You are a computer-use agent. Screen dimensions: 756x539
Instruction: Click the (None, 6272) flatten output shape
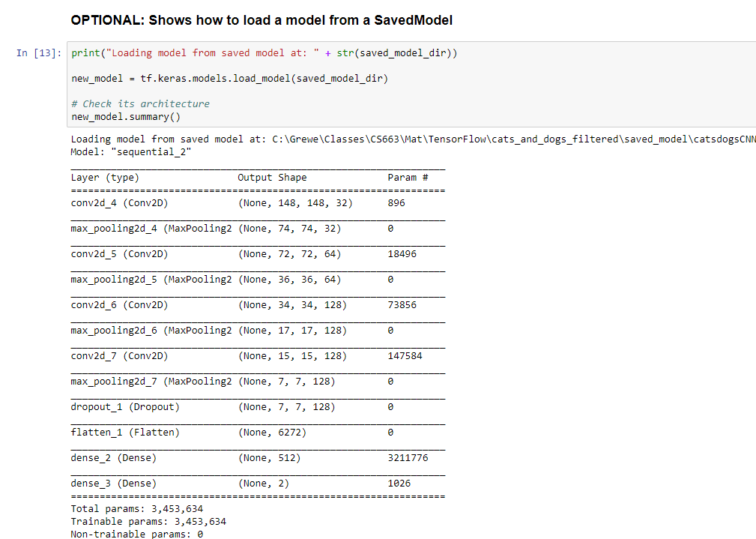pyautogui.click(x=272, y=433)
